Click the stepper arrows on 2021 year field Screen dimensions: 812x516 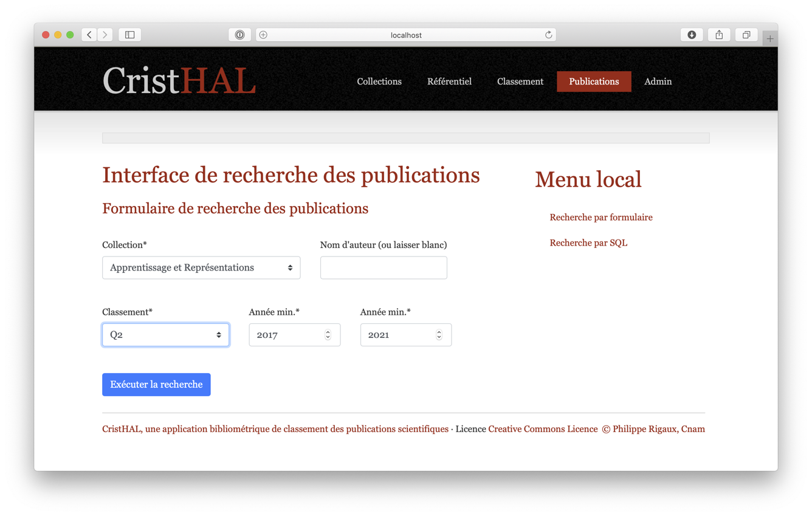pyautogui.click(x=439, y=335)
